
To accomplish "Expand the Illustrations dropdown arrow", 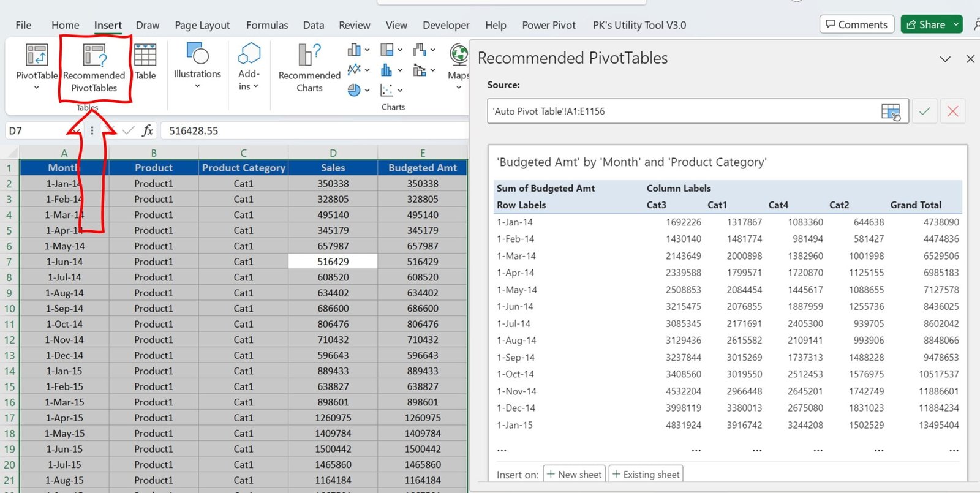I will pyautogui.click(x=197, y=86).
